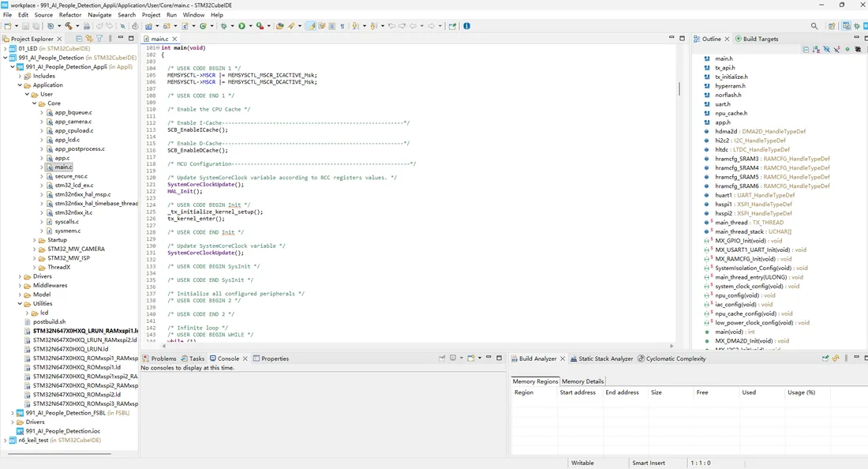This screenshot has width=868, height=469.
Task: Click the editor vertical scrollbar thumb
Action: tap(679, 88)
